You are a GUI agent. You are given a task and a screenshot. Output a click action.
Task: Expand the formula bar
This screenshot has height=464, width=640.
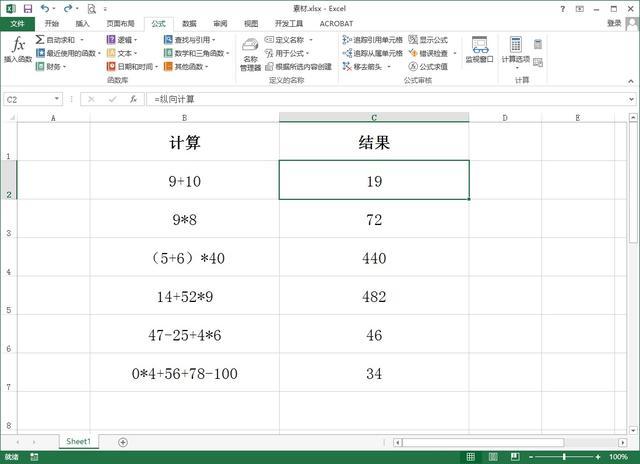(x=631, y=99)
